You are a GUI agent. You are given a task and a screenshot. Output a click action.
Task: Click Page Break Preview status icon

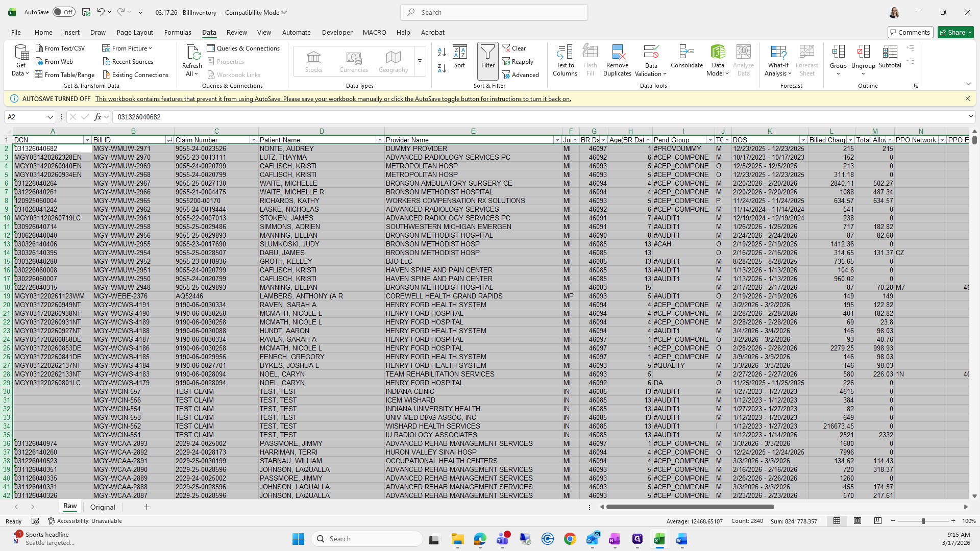(878, 521)
